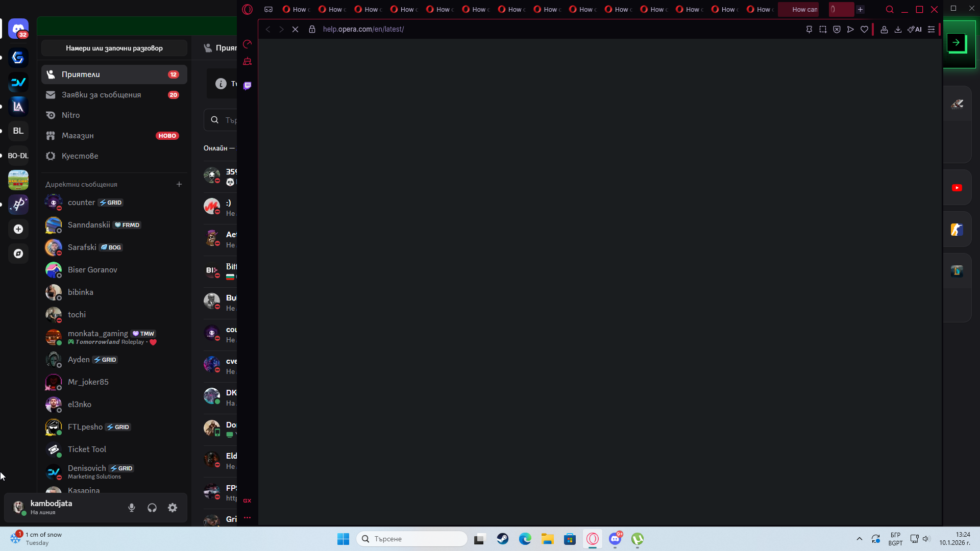This screenshot has width=980, height=551.
Task: Open the direct message with Biser Goranov
Action: (92, 270)
